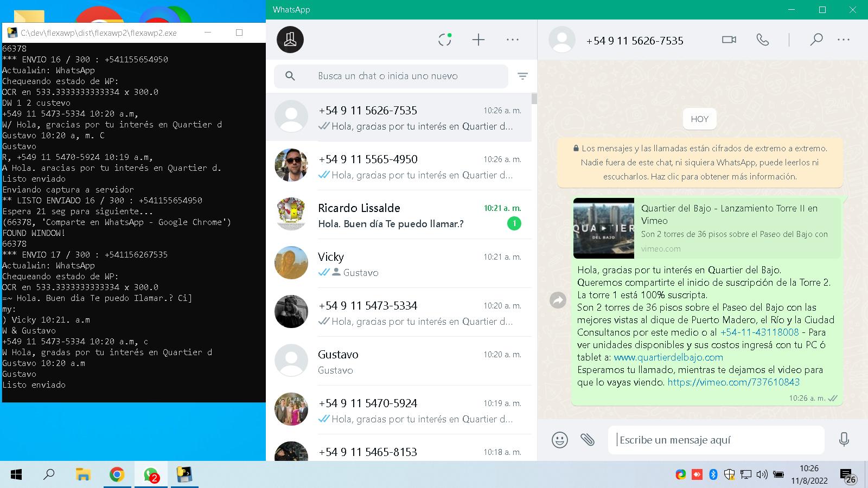This screenshot has width=868, height=488.
Task: Focus the 'Busca un chat o inicia uno nuevo' field
Action: pyautogui.click(x=391, y=76)
